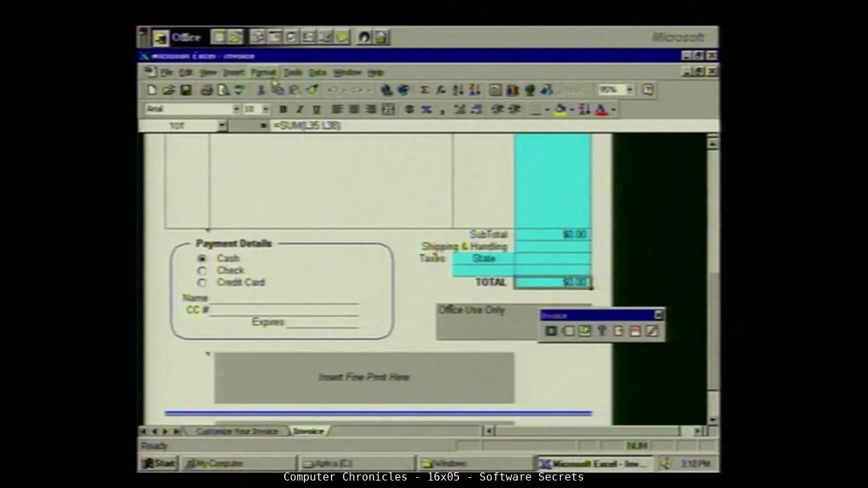Open the Edit menu
This screenshot has height=488, width=868.
click(x=185, y=73)
